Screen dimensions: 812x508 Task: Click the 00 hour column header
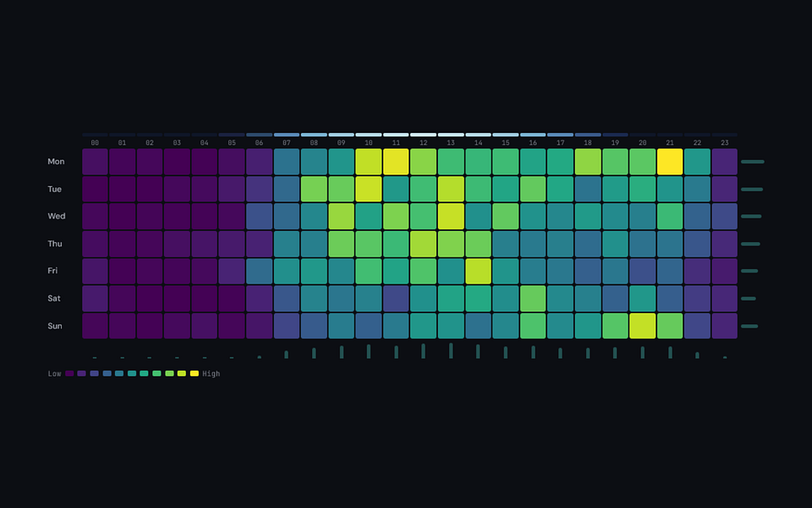tap(95, 142)
